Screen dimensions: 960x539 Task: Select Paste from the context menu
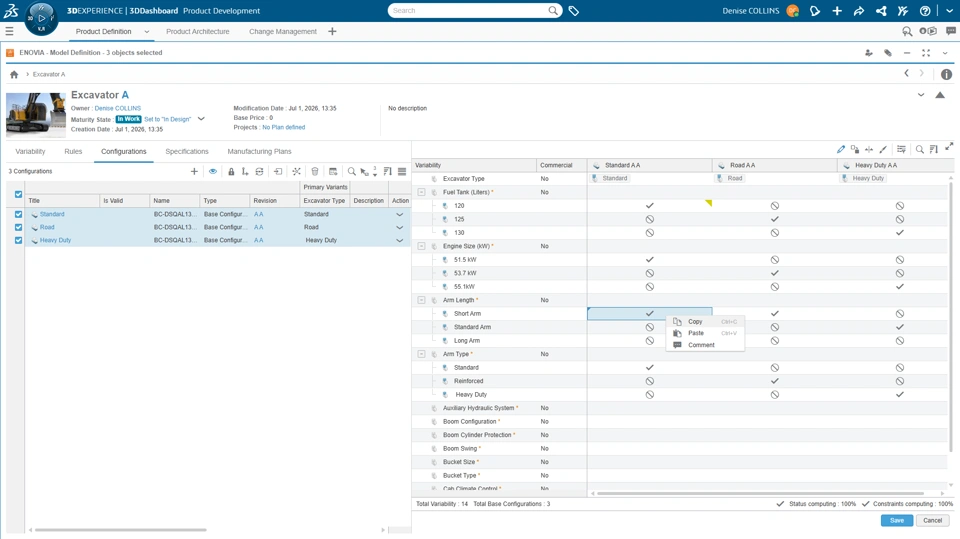coord(705,333)
